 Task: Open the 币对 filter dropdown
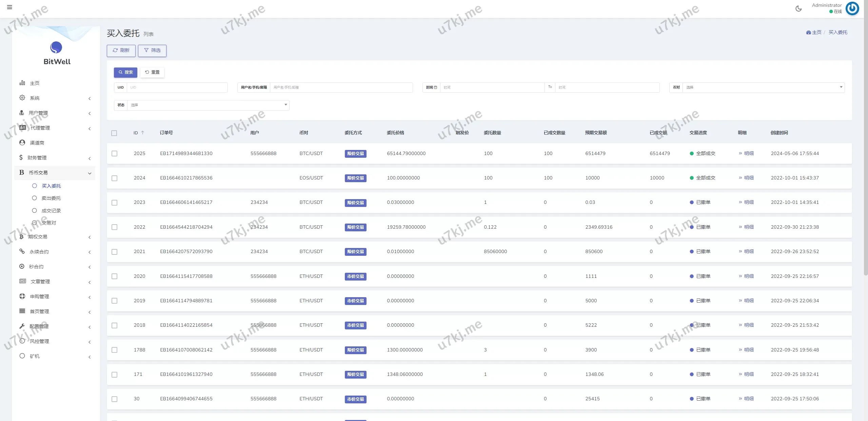[x=763, y=87]
